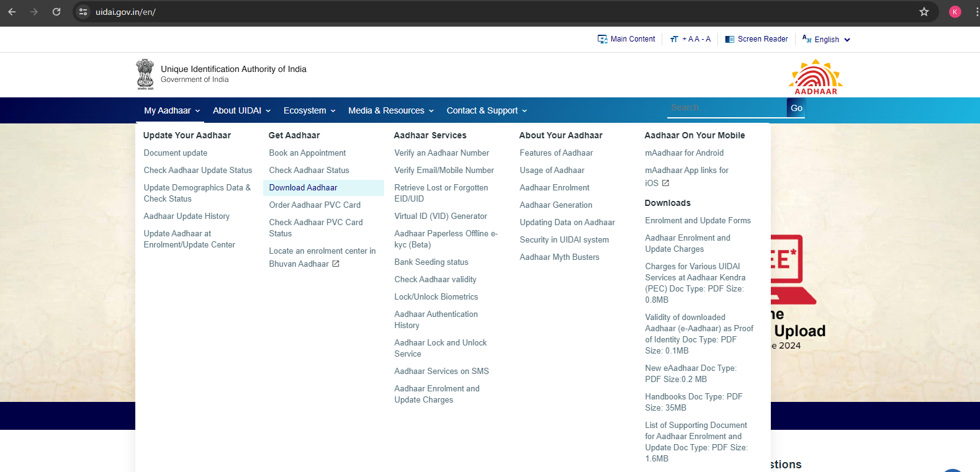
Task: Click the Screen Reader icon link
Action: [x=730, y=39]
